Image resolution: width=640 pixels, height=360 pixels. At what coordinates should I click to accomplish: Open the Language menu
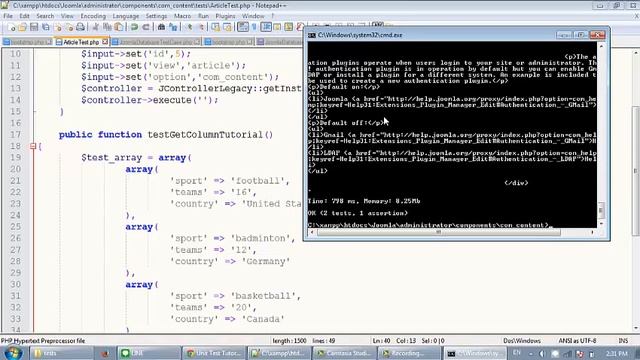[x=125, y=16]
